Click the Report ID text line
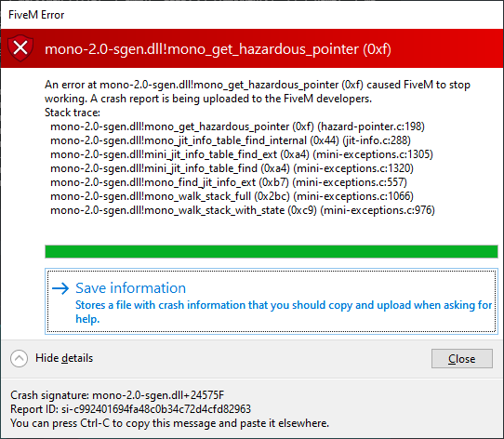 pos(130,409)
